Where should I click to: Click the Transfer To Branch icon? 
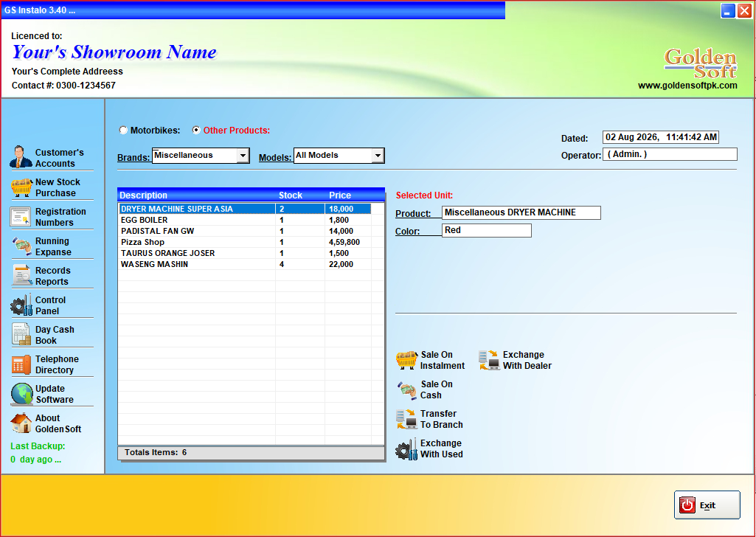(406, 419)
